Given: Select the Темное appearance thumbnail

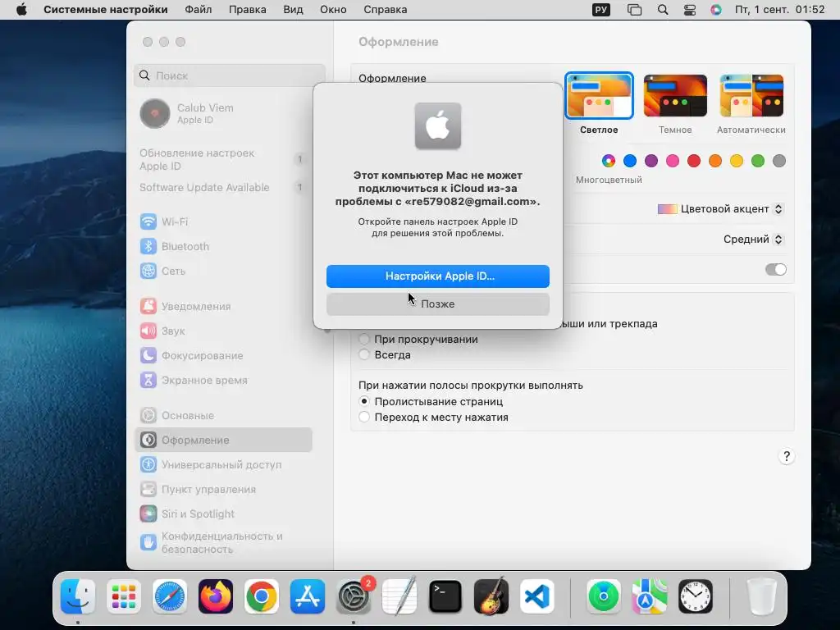Looking at the screenshot, I should tap(675, 96).
